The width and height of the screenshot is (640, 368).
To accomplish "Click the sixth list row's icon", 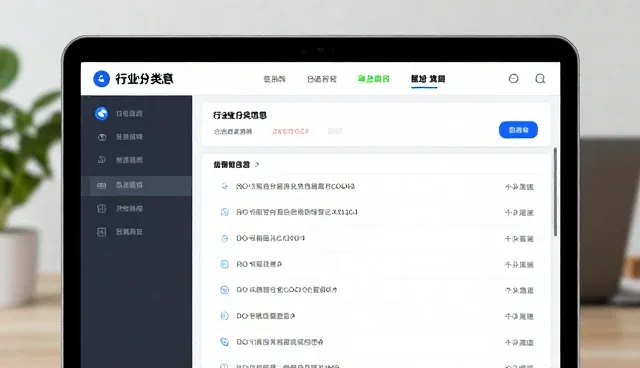I will pos(224,316).
